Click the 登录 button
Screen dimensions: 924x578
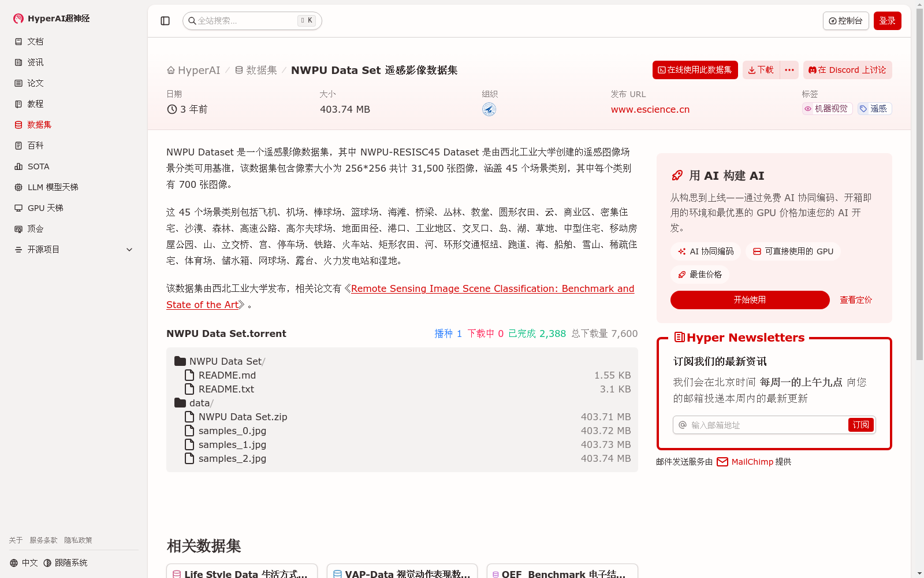[x=887, y=21]
